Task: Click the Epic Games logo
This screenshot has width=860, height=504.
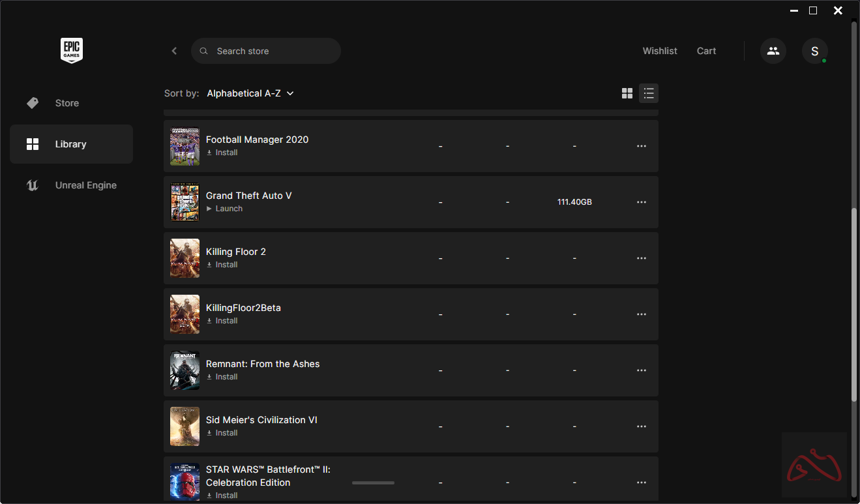Action: click(72, 51)
